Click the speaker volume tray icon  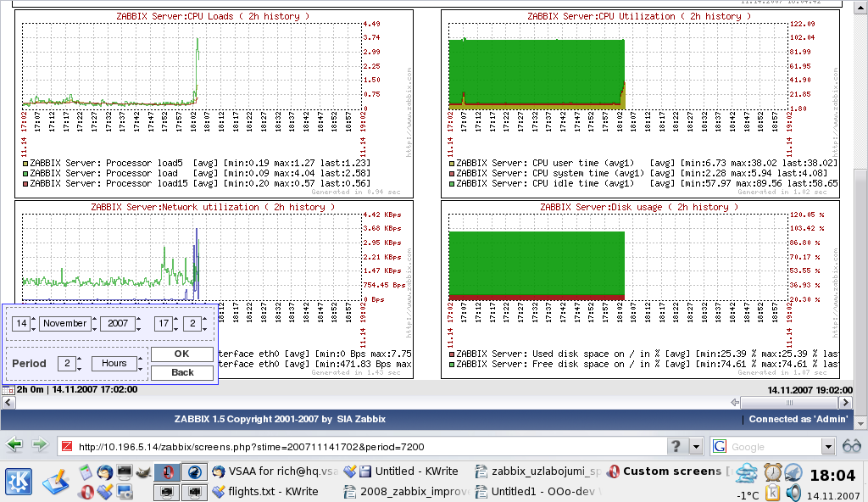pos(793,492)
